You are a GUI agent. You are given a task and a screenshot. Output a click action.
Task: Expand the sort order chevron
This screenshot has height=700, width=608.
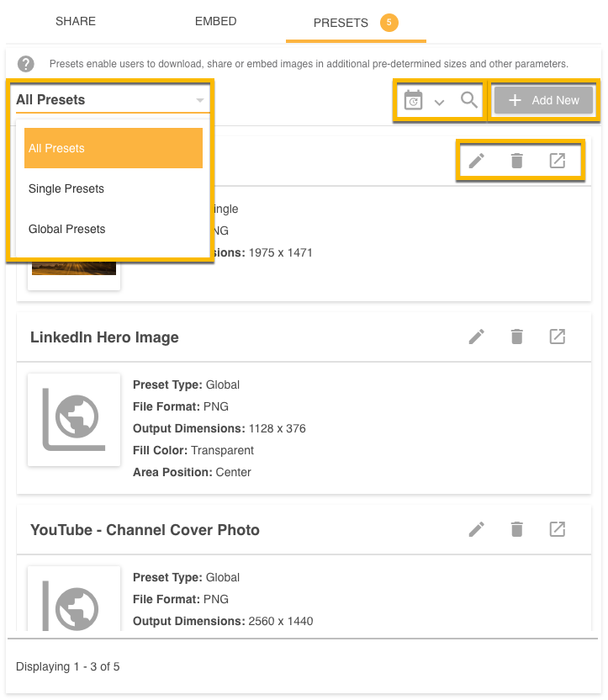[439, 102]
